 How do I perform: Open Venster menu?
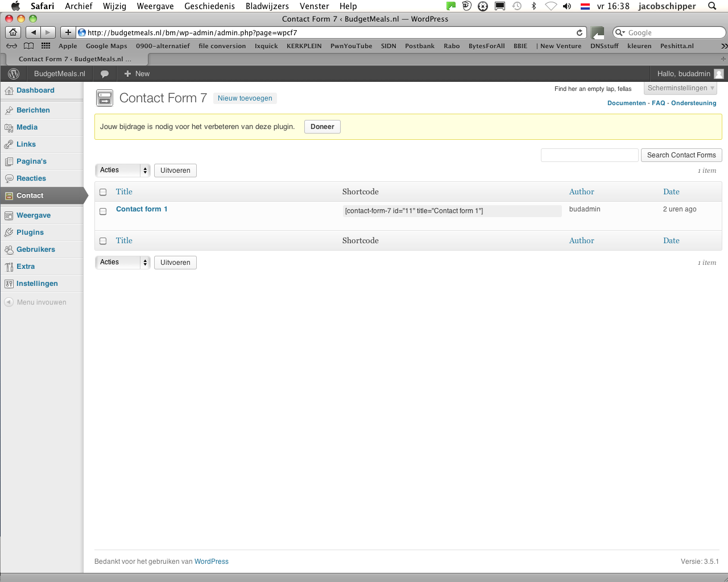(315, 6)
